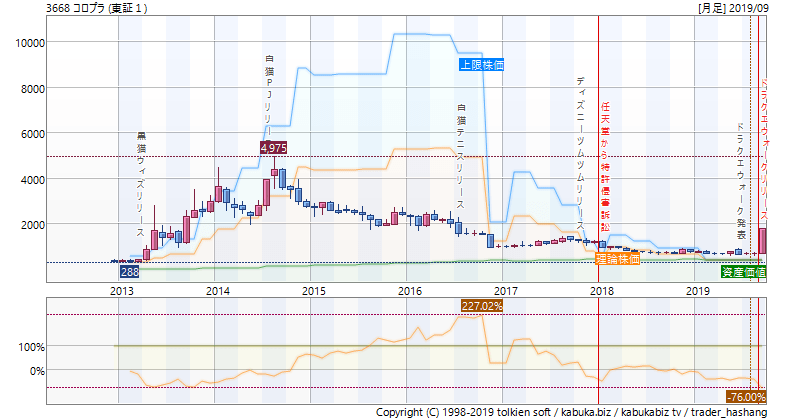Click the 資産価値 green label
Screen dimensions: 786x420
tap(743, 272)
